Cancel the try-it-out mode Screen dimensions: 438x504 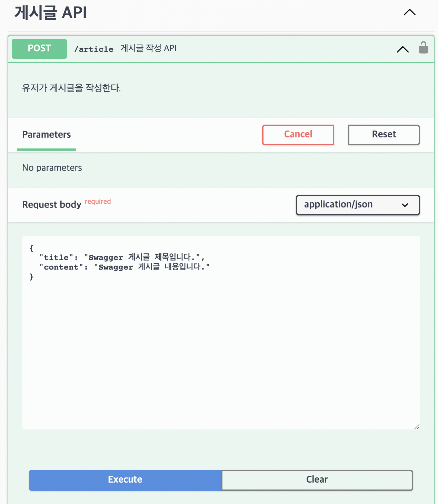298,135
